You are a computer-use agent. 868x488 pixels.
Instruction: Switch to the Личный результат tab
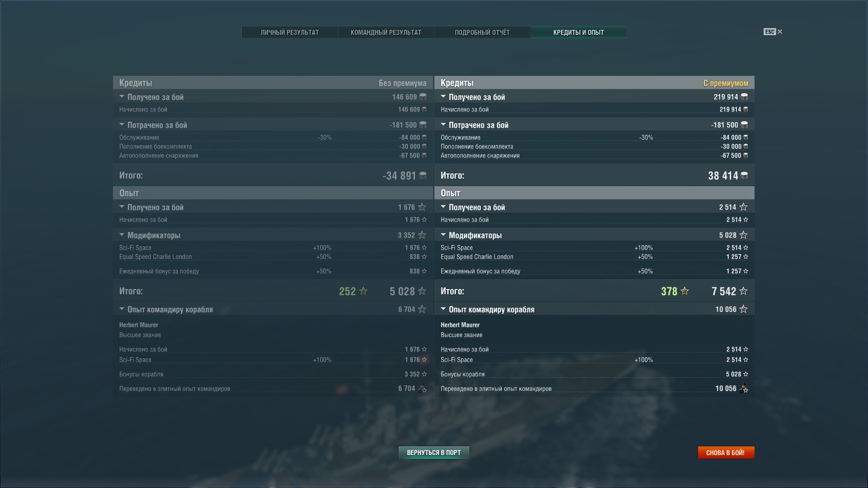pyautogui.click(x=290, y=33)
